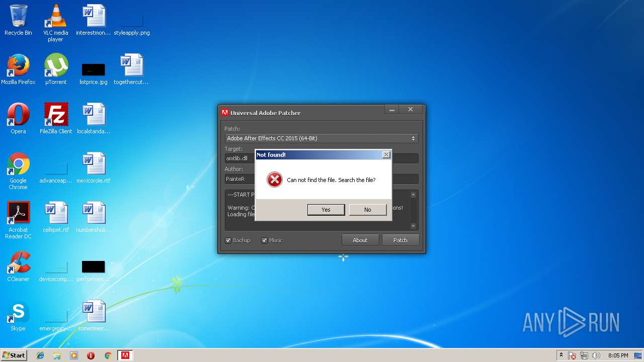Image resolution: width=644 pixels, height=362 pixels.
Task: Launch Mozilla Firefox from desktop
Action: (18, 69)
